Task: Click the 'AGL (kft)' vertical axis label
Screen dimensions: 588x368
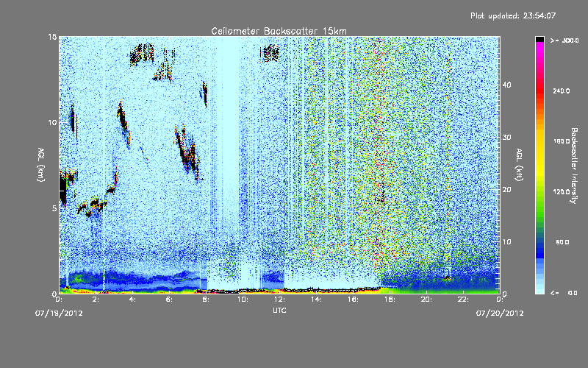Action: tap(519, 165)
